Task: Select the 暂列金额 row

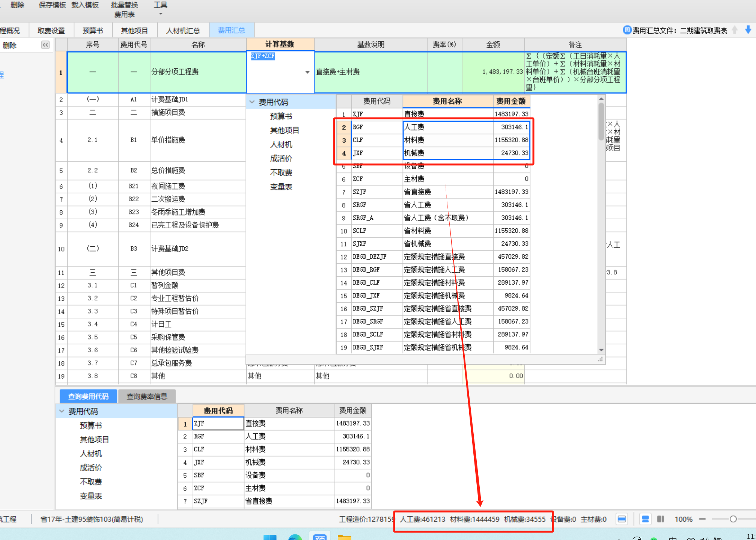Action: click(x=151, y=285)
